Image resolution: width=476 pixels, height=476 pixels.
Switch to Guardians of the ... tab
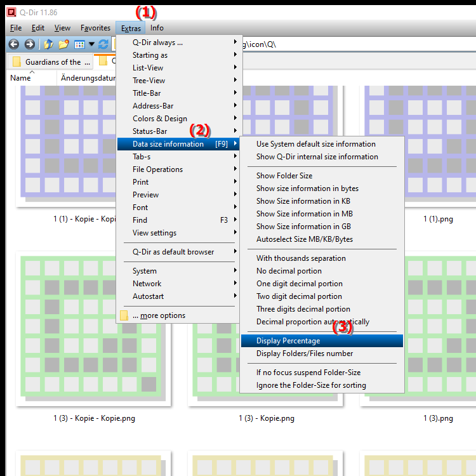pyautogui.click(x=50, y=62)
